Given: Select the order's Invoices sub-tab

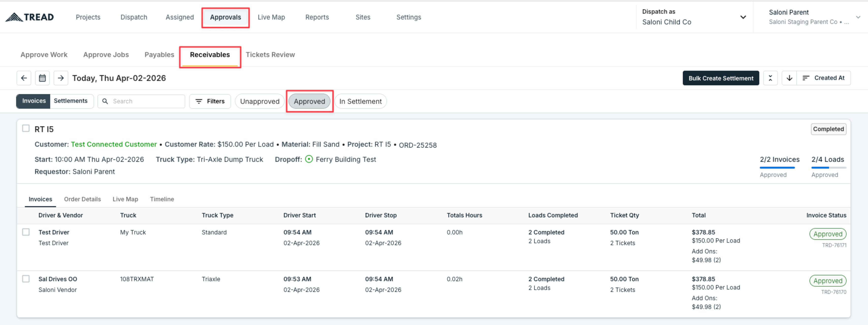Looking at the screenshot, I should point(40,199).
